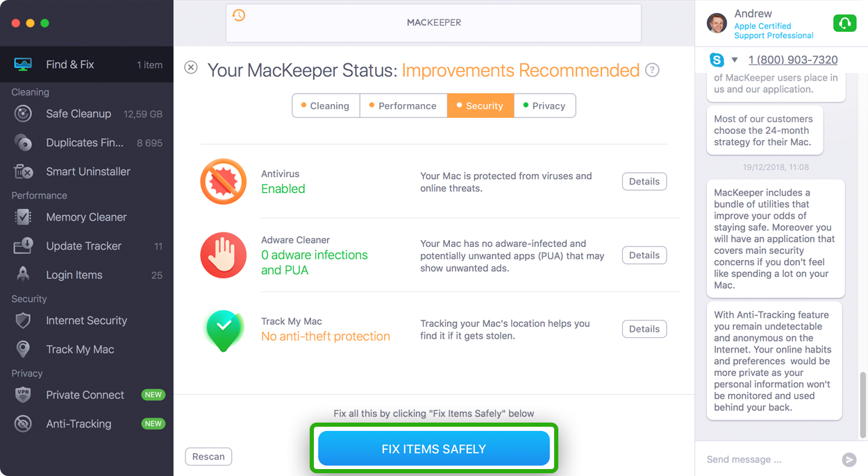Viewport: 868px width, 476px height.
Task: Open Internet Security shield icon
Action: coord(23,321)
